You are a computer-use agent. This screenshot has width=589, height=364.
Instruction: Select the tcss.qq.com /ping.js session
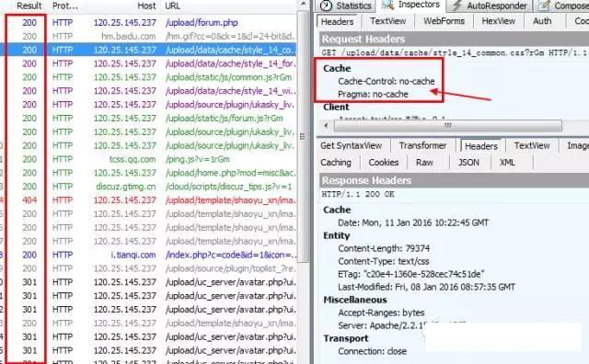[x=149, y=159]
